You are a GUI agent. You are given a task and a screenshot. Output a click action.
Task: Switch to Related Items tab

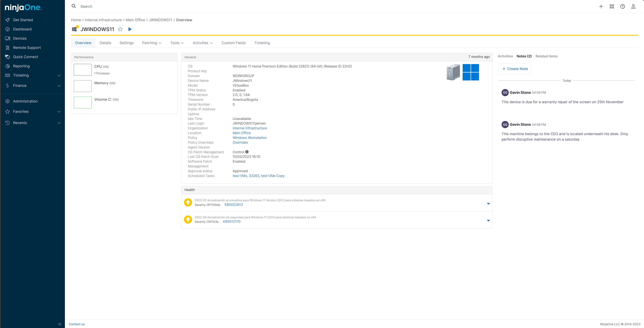point(546,56)
